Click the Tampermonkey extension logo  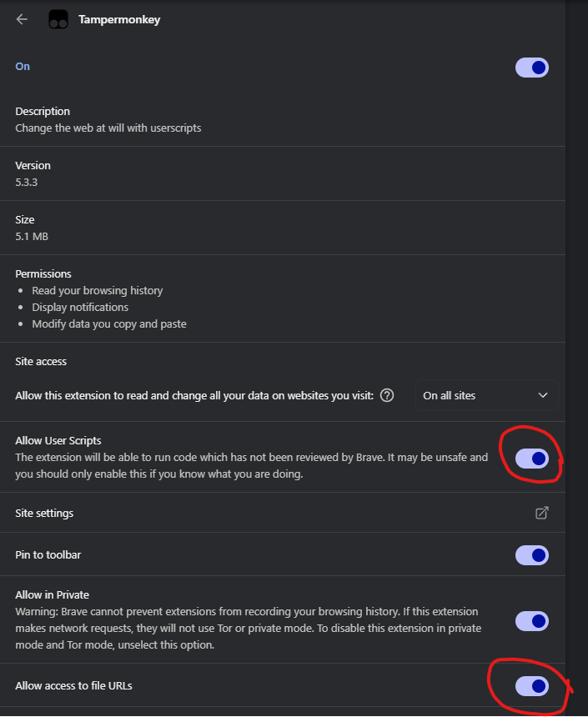[58, 19]
